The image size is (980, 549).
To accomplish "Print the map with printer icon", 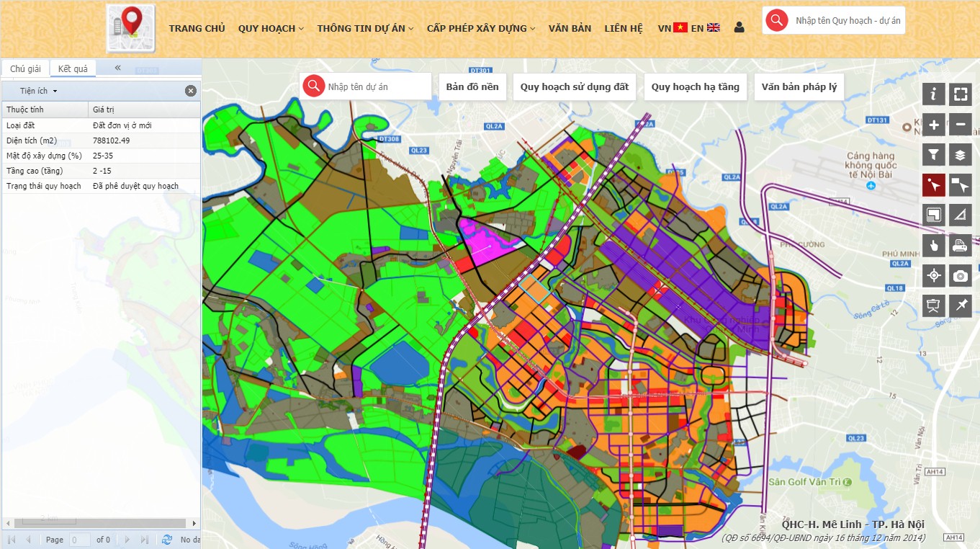I will tap(961, 246).
